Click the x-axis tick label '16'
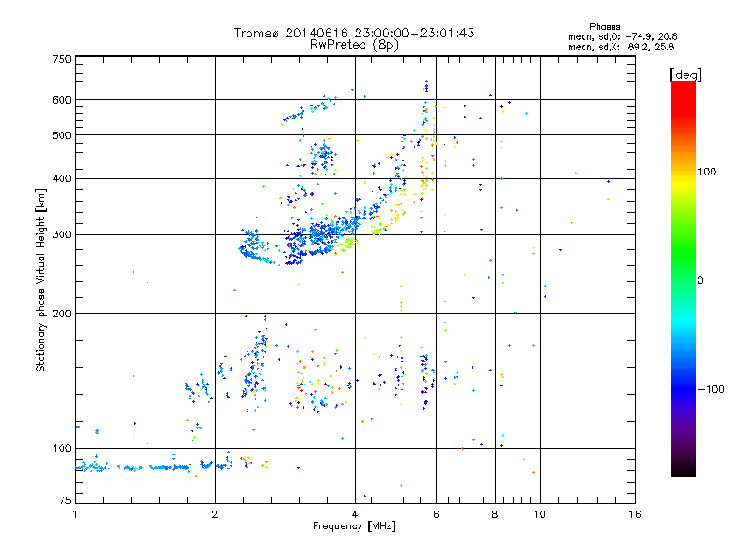This screenshot has width=747, height=560. [x=635, y=514]
